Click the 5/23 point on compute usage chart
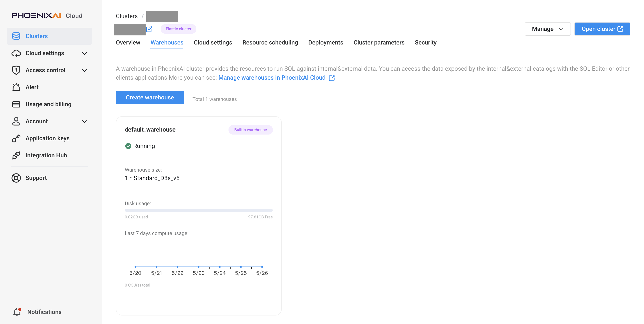The image size is (644, 324). click(x=198, y=267)
